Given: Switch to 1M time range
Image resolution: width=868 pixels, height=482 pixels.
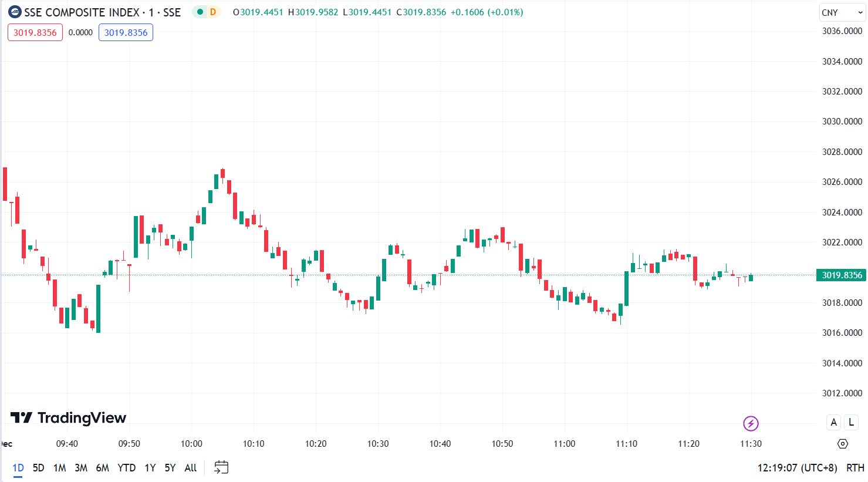Looking at the screenshot, I should click(x=59, y=468).
